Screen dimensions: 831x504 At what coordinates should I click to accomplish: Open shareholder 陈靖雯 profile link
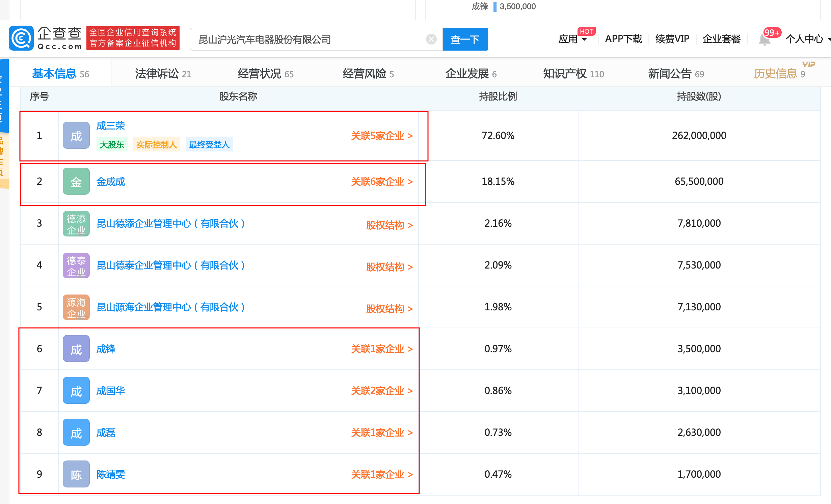(x=111, y=474)
